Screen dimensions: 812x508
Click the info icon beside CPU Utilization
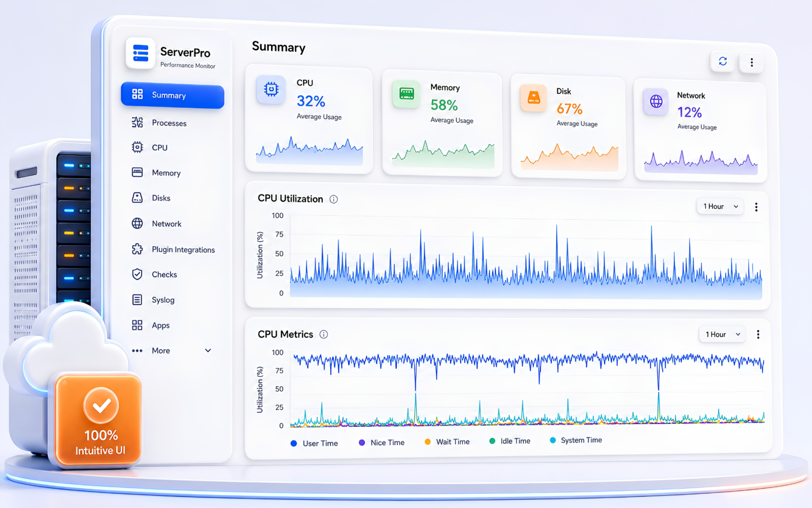[x=333, y=199]
